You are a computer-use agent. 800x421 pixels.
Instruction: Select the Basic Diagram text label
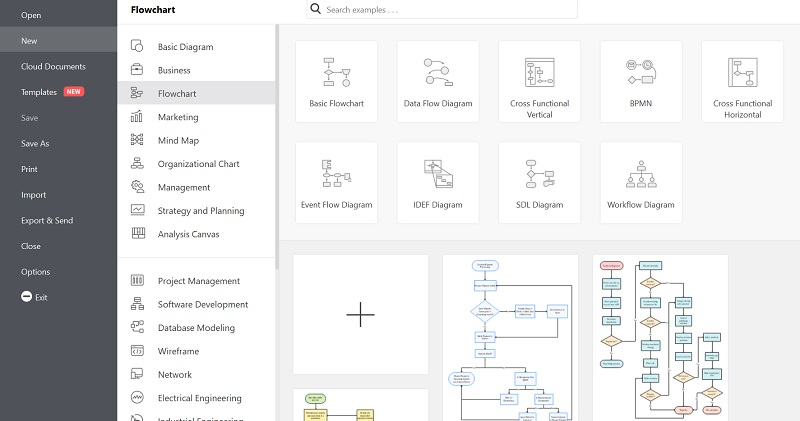[x=186, y=46]
